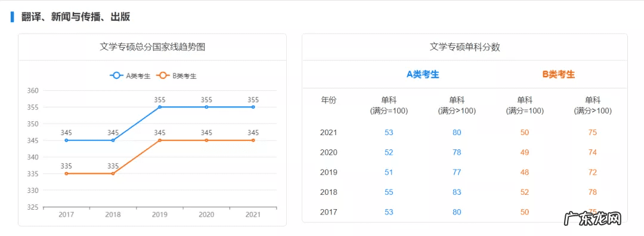Image resolution: width=644 pixels, height=236 pixels.
Task: Click chart x-axis label 2019
Action: 160,215
